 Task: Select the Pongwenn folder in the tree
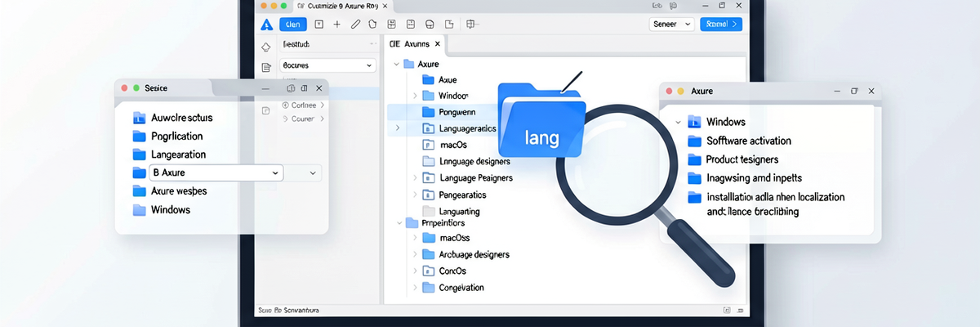point(457,112)
